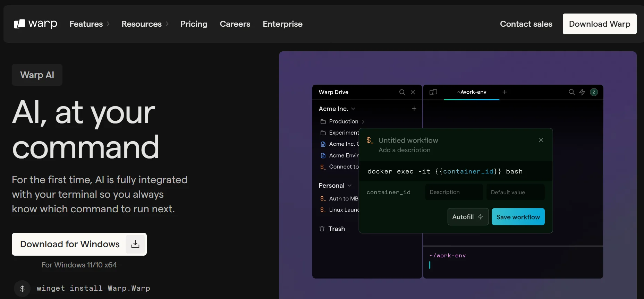Click the split pane icon beside the tab
Screen dimensions: 644x299
pos(433,92)
